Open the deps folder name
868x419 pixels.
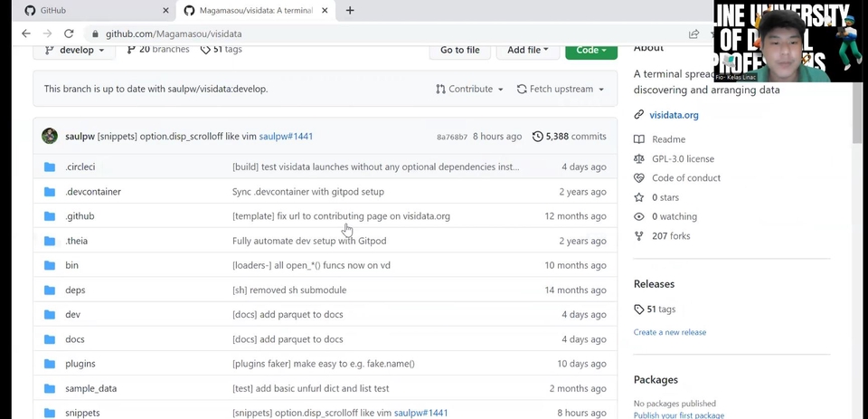[75, 290]
